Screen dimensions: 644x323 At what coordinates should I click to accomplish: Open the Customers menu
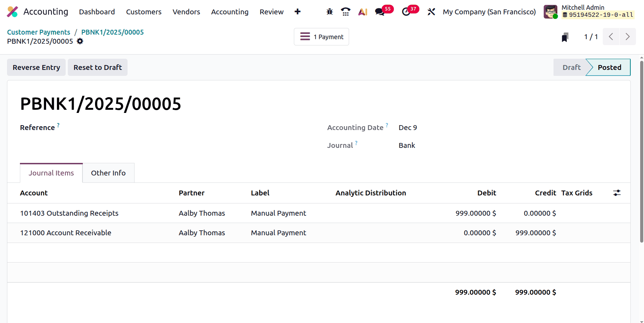(x=144, y=12)
